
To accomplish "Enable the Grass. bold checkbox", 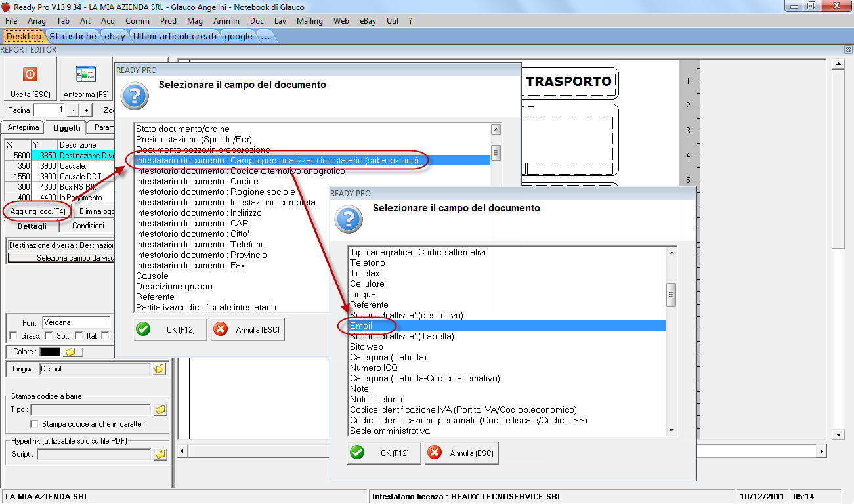I will 14,336.
